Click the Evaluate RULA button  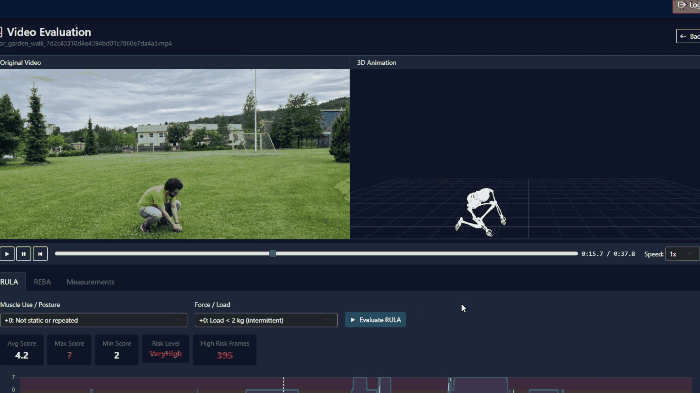pyautogui.click(x=375, y=320)
